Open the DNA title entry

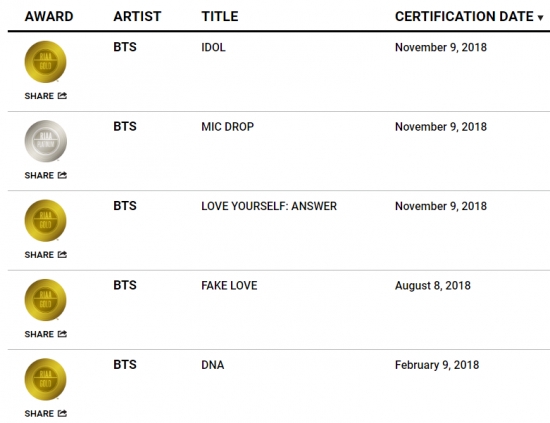[x=213, y=365]
